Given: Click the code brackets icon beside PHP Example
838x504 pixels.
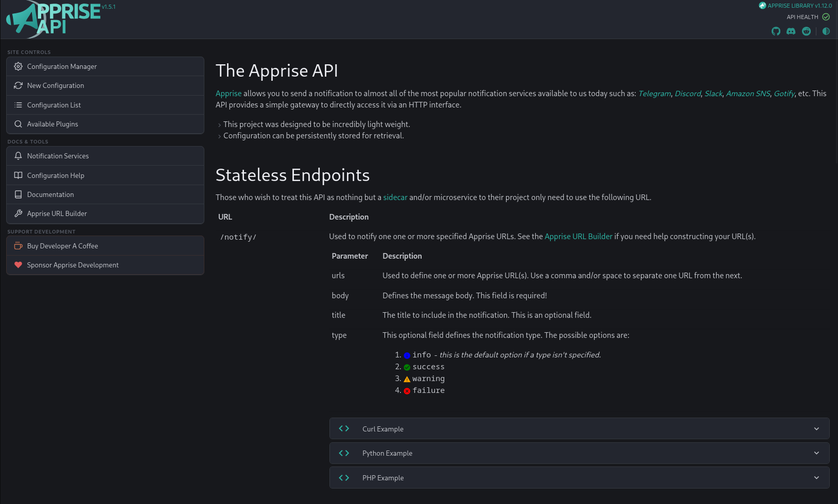Looking at the screenshot, I should click(344, 478).
